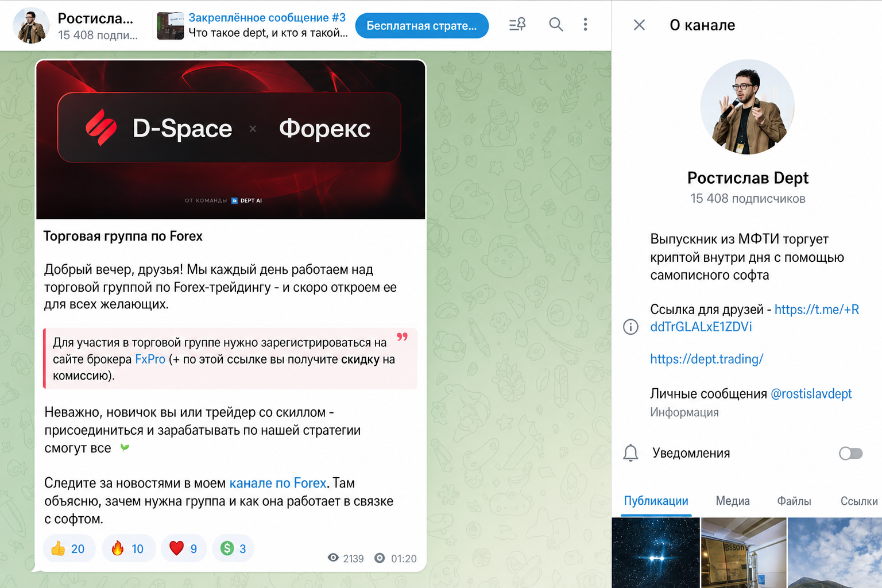Add thumbs up reaction with 20
The width and height of the screenshot is (882, 588).
point(69,548)
